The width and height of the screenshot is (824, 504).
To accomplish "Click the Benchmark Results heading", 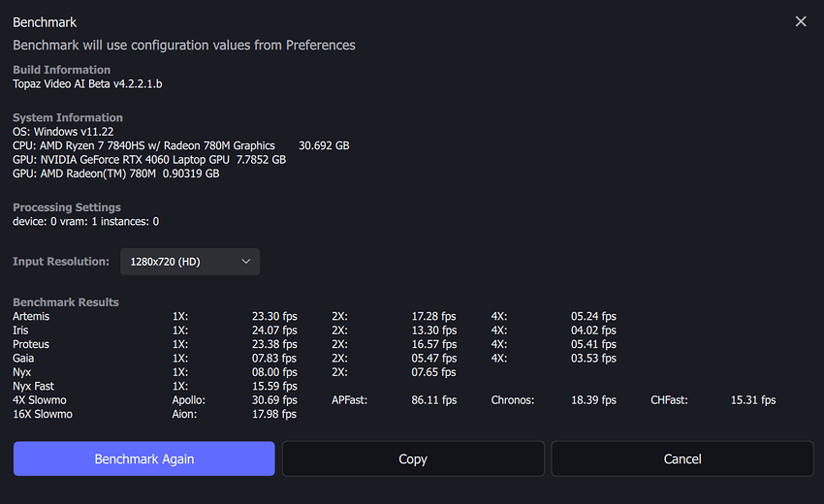I will pos(66,302).
